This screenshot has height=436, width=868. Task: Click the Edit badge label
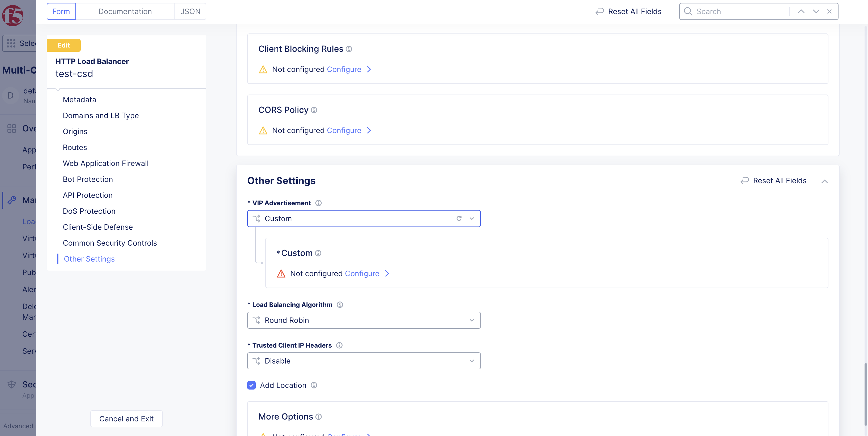[x=64, y=45]
